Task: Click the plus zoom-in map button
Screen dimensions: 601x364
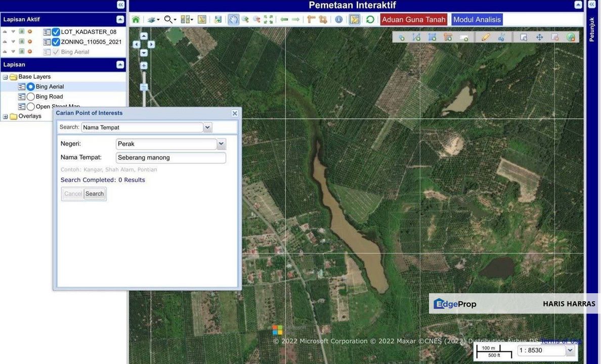Action: (x=144, y=66)
